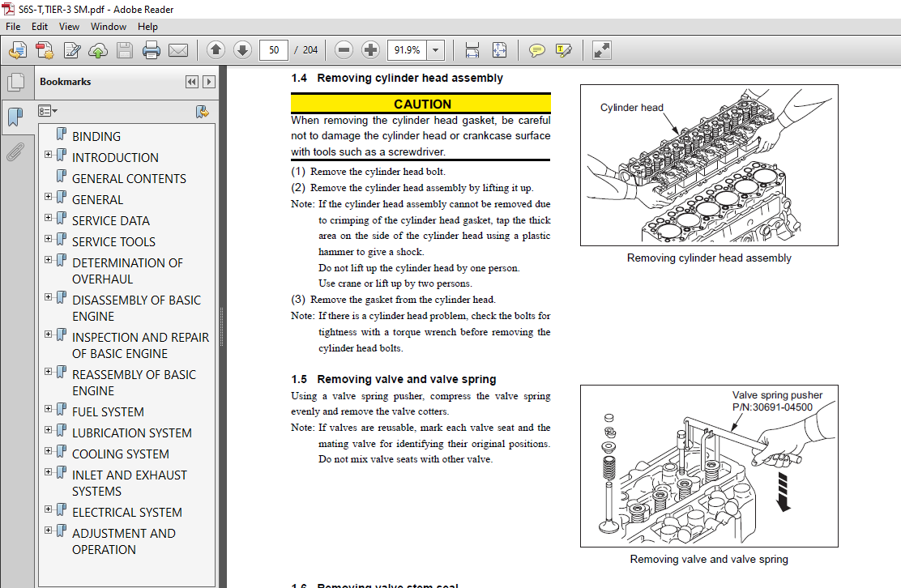901x588 pixels.
Task: Expand the FUEL SYSTEM bookmark
Action: click(49, 409)
